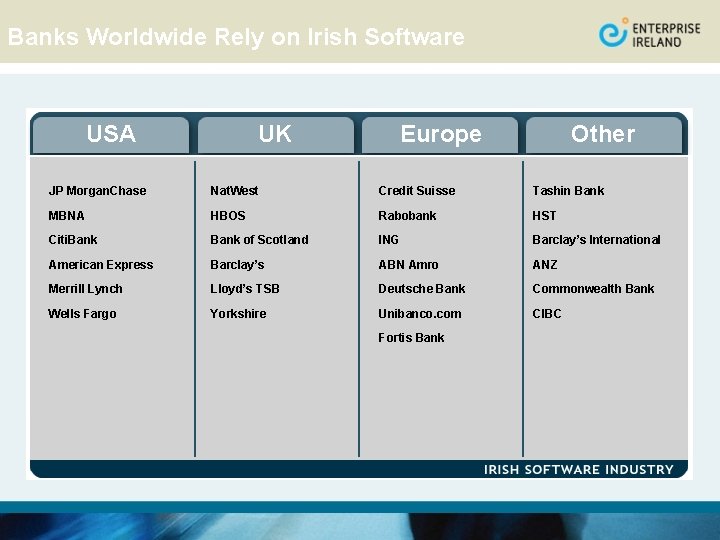
Task: Click Barclay's International entry
Action: click(x=596, y=240)
